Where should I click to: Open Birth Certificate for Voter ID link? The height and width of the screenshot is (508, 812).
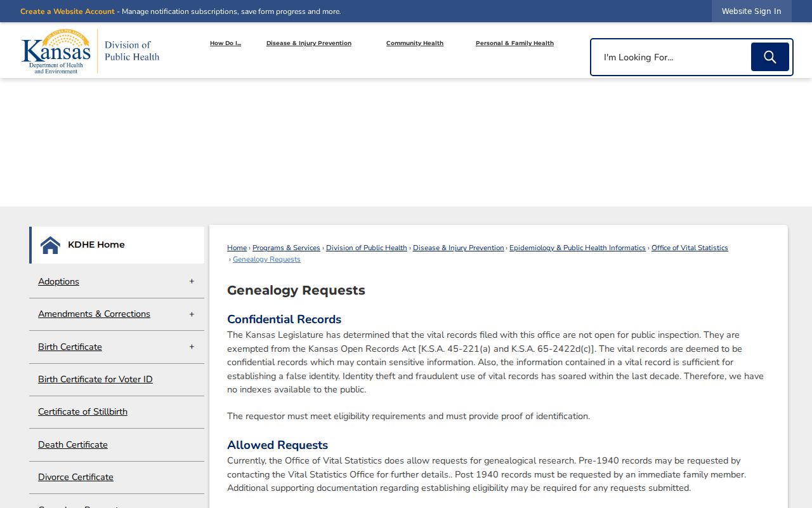[95, 379]
